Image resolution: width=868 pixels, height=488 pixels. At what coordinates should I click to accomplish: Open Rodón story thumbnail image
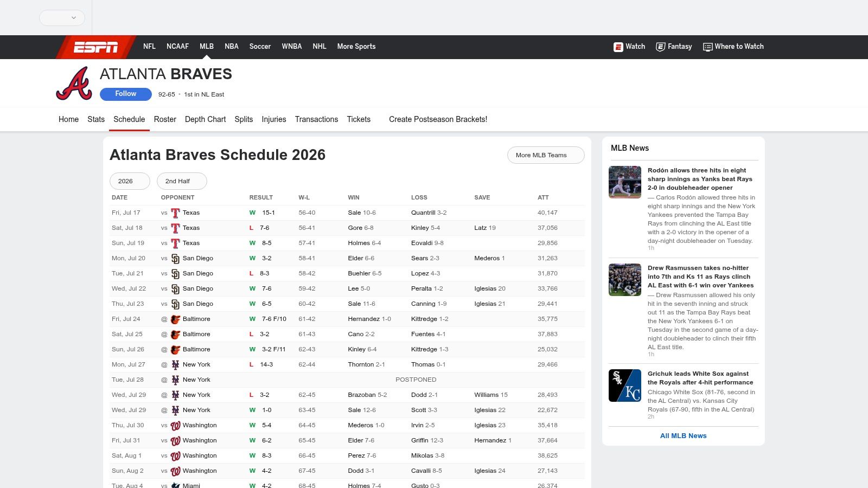point(625,182)
